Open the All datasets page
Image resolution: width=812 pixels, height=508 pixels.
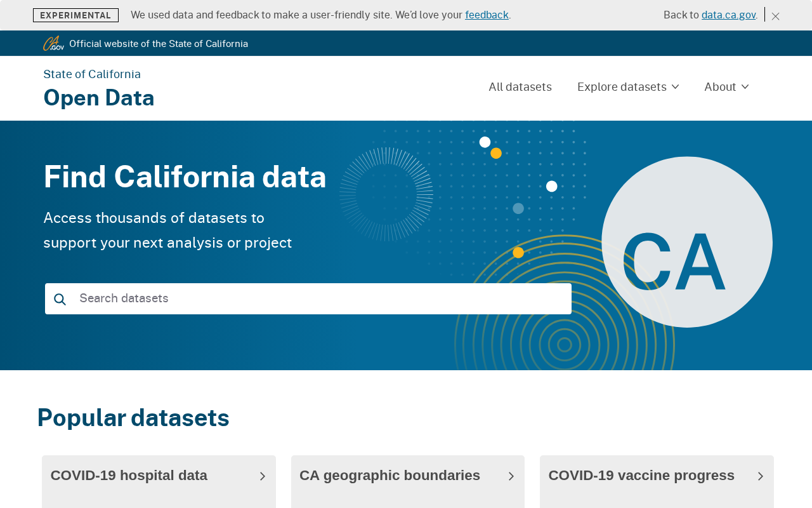click(x=520, y=87)
